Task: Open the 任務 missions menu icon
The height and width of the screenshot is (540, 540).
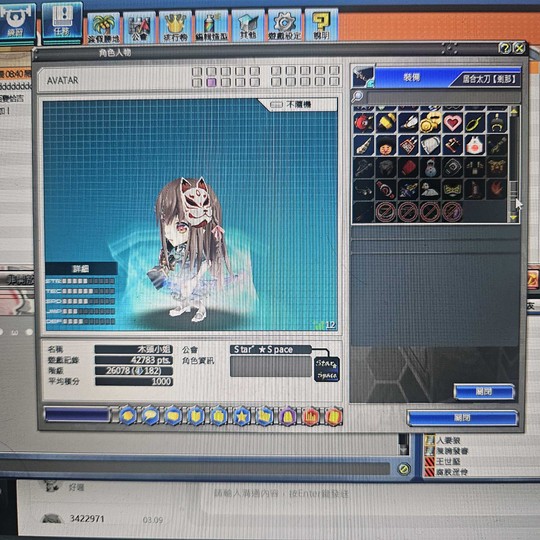Action: (62, 22)
